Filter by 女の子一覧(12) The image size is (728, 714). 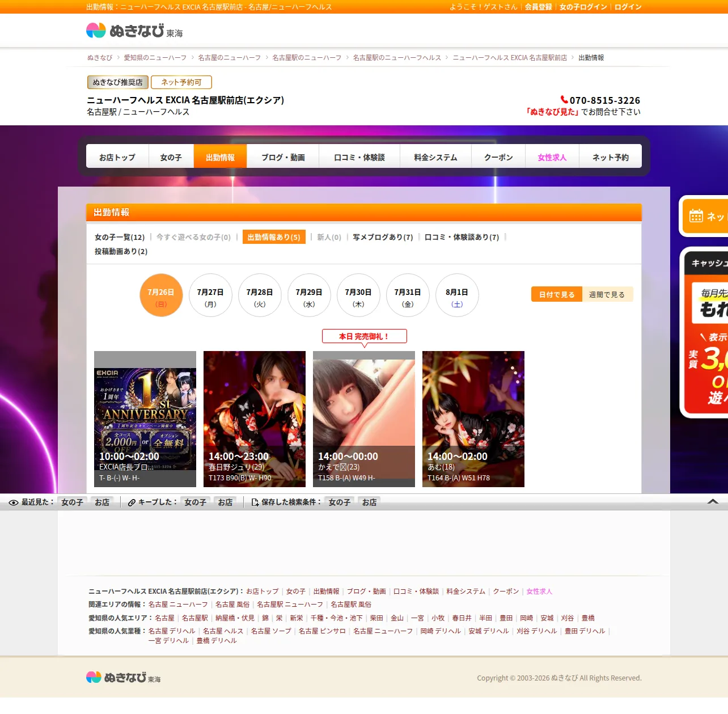click(x=120, y=237)
